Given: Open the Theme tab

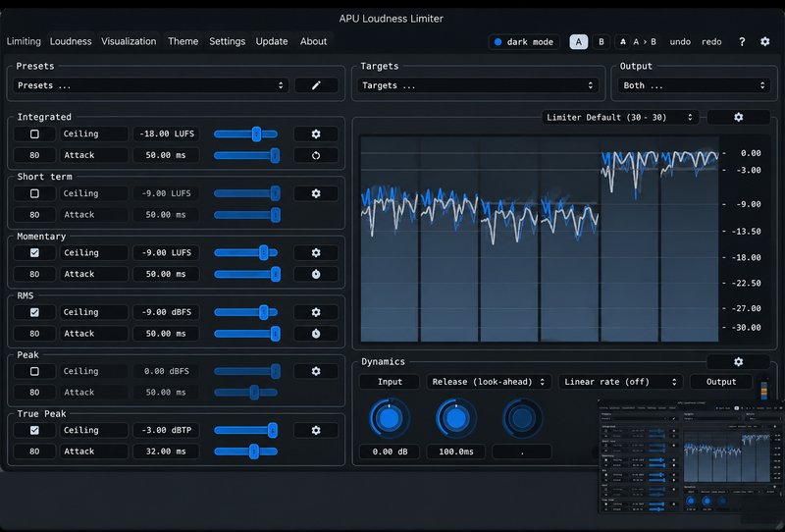Looking at the screenshot, I should (183, 41).
